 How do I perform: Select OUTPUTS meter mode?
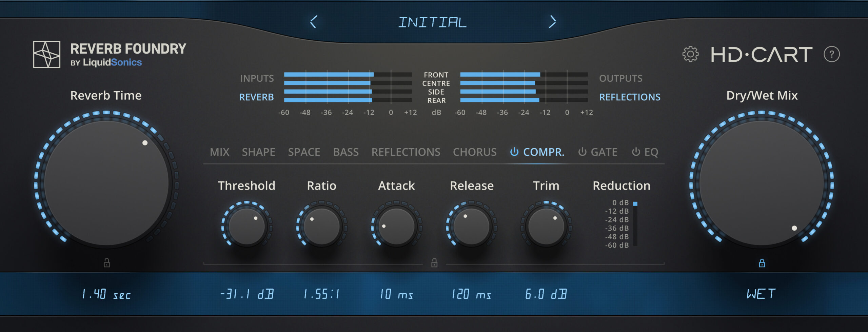[621, 78]
